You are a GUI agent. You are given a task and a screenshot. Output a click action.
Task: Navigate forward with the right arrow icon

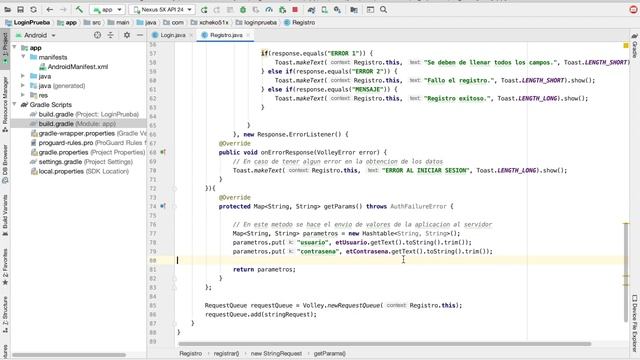coord(63,9)
